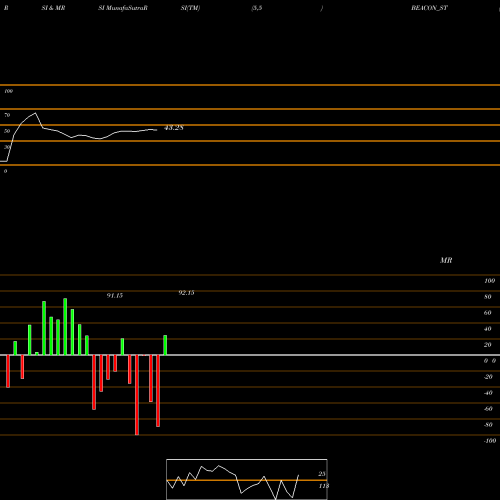Image resolution: width=500 pixels, height=500 pixels.
Task: Click the 30 label on the RSI axis
Action: [7, 147]
